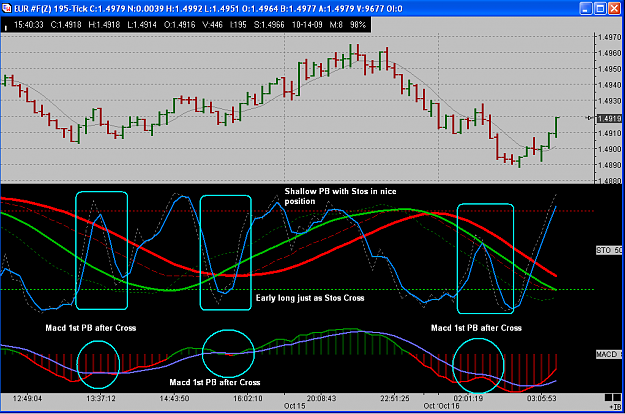Click price level 1.4930 on the axis
The image size is (625, 414).
point(609,101)
